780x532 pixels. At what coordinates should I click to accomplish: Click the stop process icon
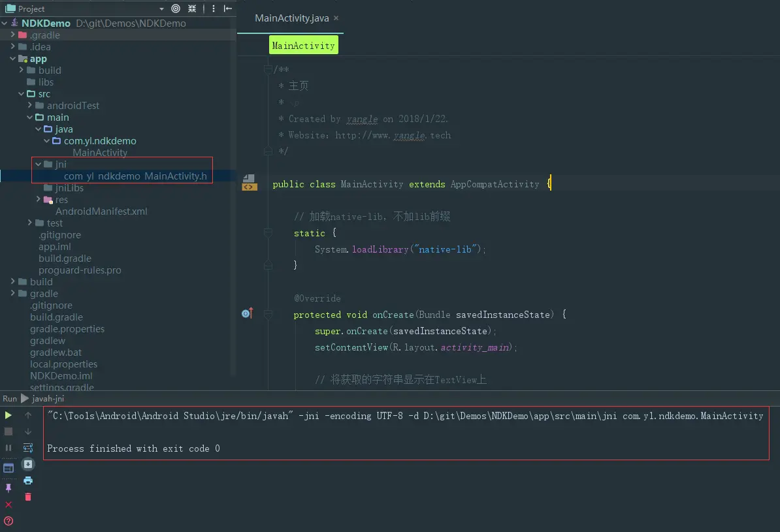(8, 431)
